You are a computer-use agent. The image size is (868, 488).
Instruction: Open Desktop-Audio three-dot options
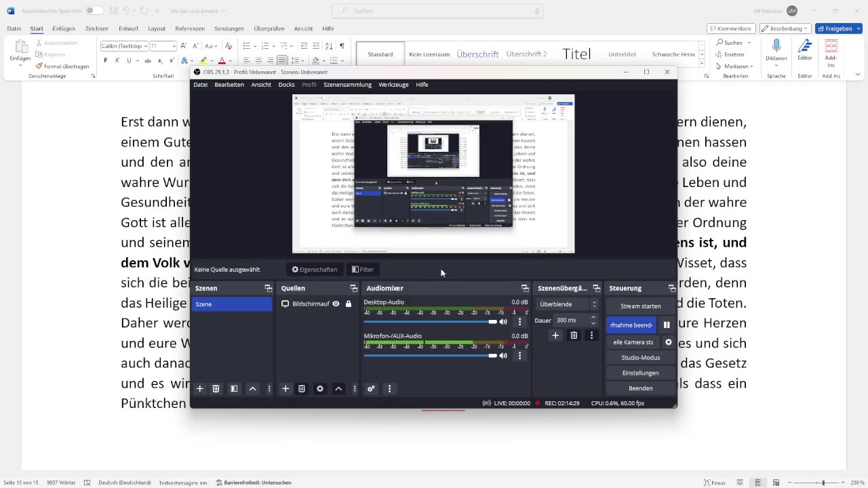pyautogui.click(x=520, y=321)
